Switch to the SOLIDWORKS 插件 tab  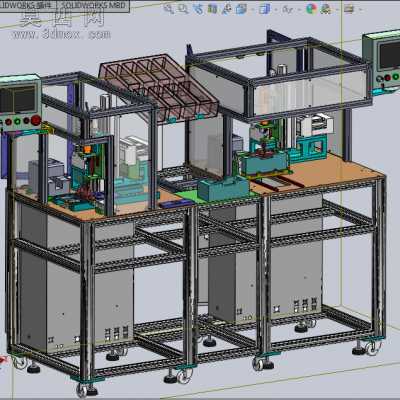click(x=27, y=5)
